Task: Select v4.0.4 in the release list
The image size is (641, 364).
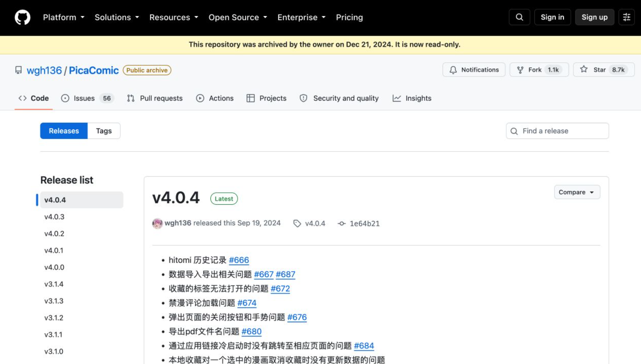Action: pyautogui.click(x=82, y=200)
